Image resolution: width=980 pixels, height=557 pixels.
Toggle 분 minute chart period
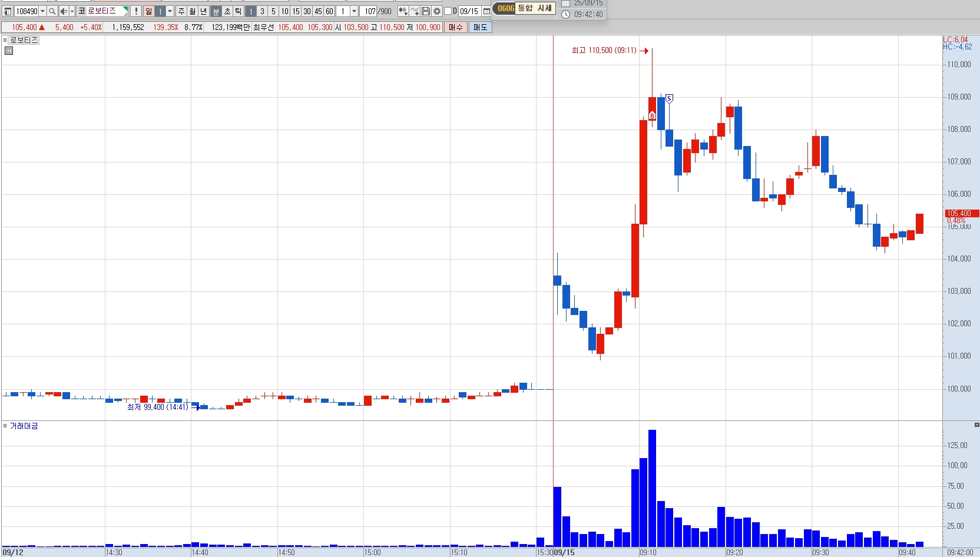pyautogui.click(x=216, y=11)
